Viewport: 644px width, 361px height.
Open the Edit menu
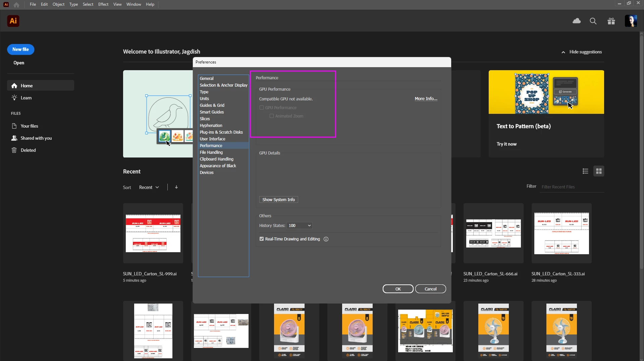click(44, 4)
